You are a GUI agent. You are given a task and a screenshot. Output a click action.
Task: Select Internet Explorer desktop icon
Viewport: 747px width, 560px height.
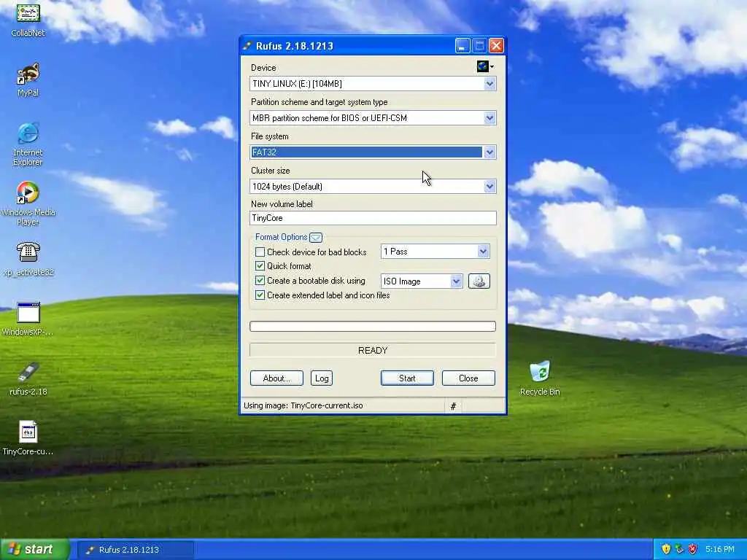click(28, 144)
